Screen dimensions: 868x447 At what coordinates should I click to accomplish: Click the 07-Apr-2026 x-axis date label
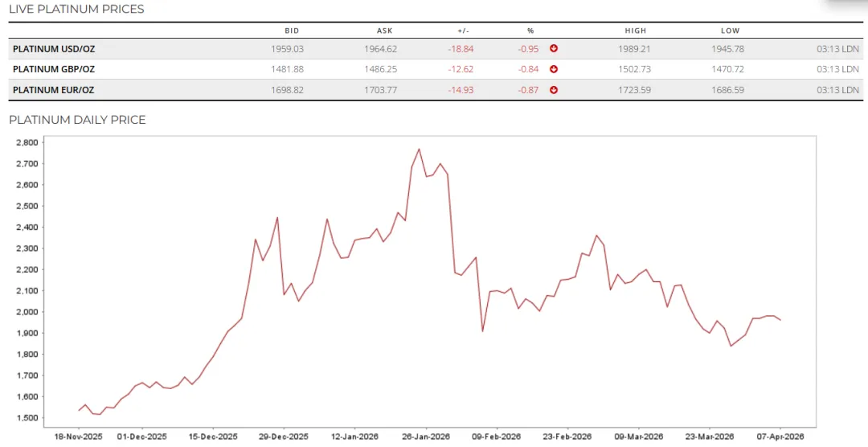pyautogui.click(x=780, y=437)
